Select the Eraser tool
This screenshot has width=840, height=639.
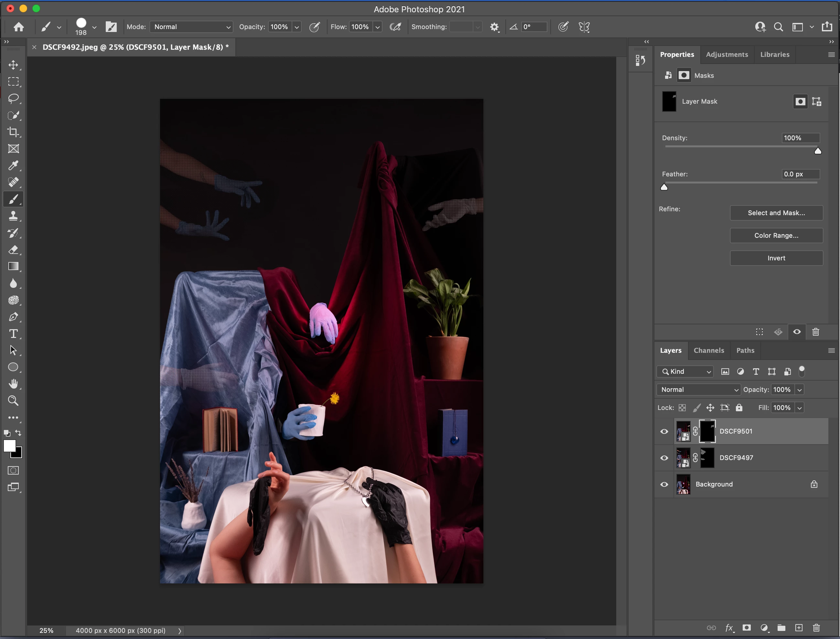[x=13, y=249]
